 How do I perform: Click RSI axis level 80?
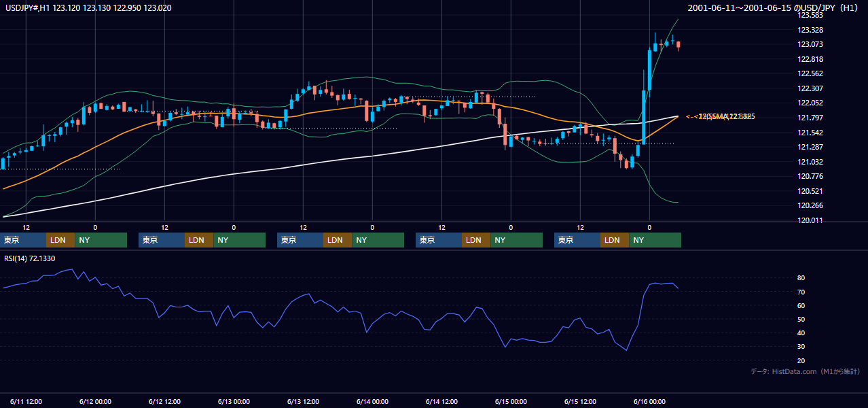click(x=801, y=278)
